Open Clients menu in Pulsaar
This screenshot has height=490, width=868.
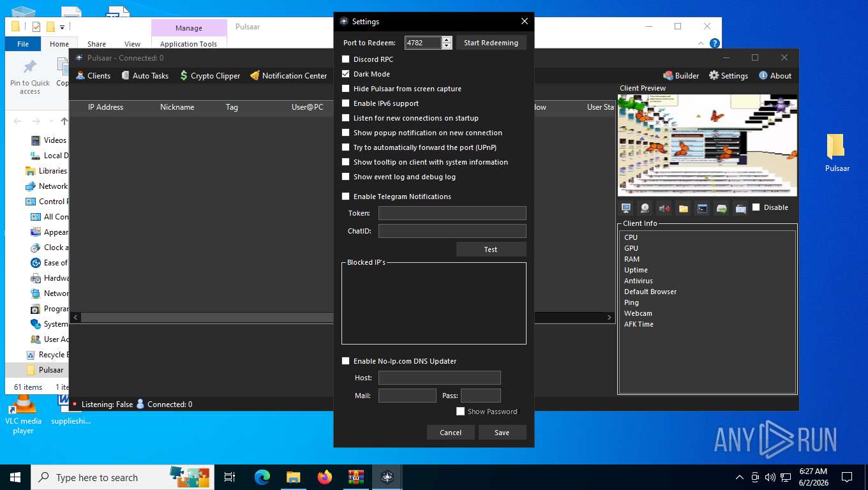pyautogui.click(x=93, y=75)
